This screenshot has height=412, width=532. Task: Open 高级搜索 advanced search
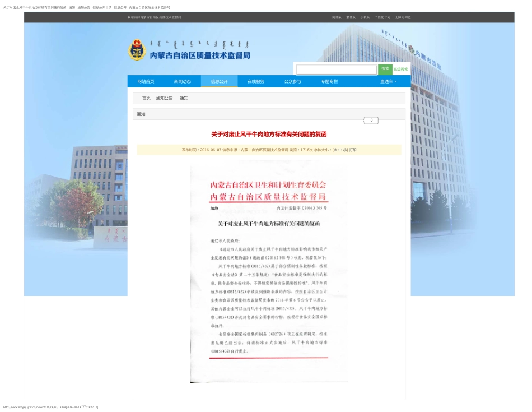[x=400, y=69]
